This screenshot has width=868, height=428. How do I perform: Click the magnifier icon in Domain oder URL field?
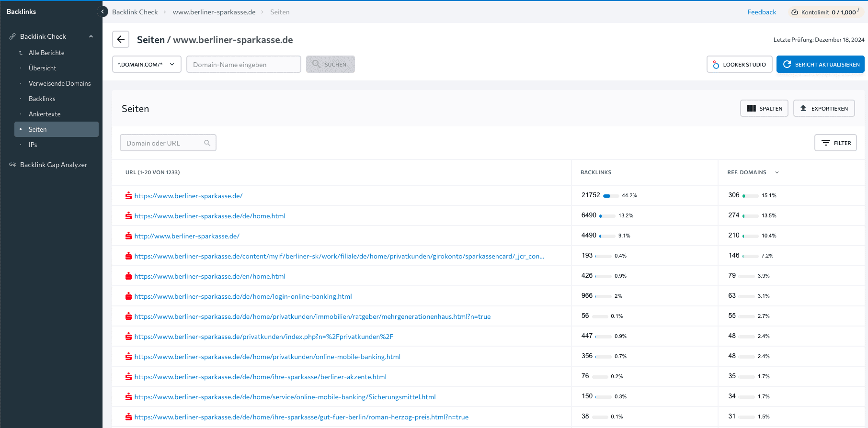tap(207, 143)
